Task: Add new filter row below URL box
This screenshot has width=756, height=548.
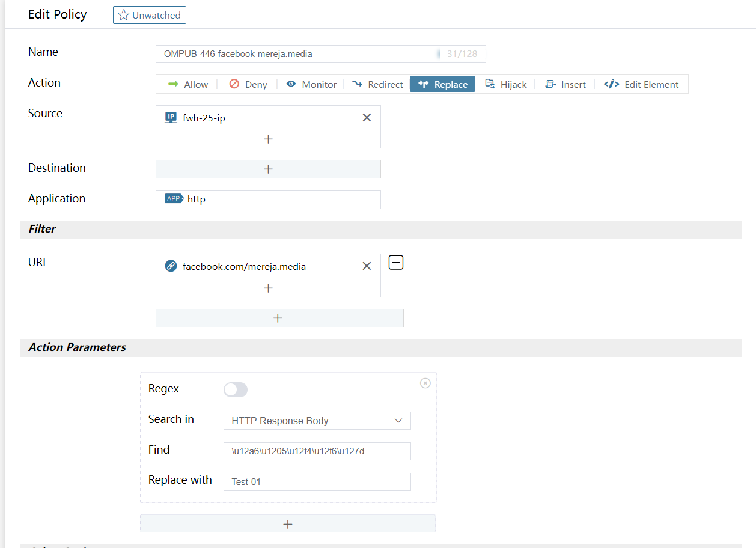Action: click(278, 318)
